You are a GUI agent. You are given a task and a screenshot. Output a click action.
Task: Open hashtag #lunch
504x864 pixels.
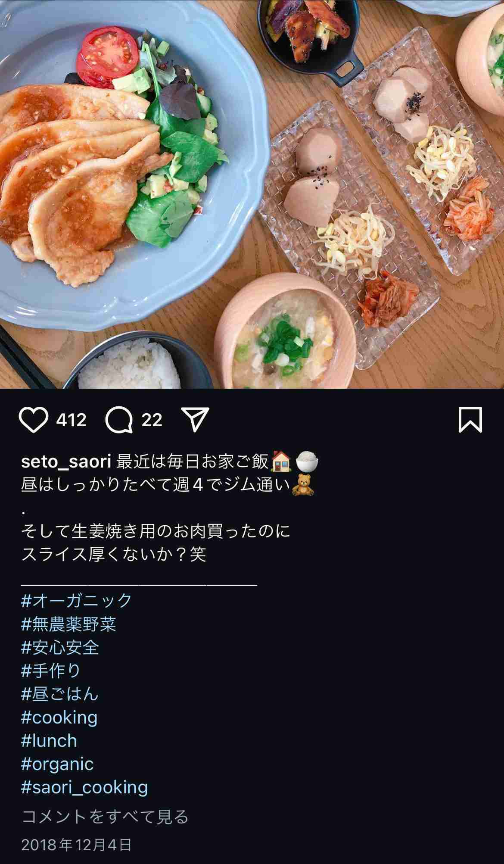(49, 741)
